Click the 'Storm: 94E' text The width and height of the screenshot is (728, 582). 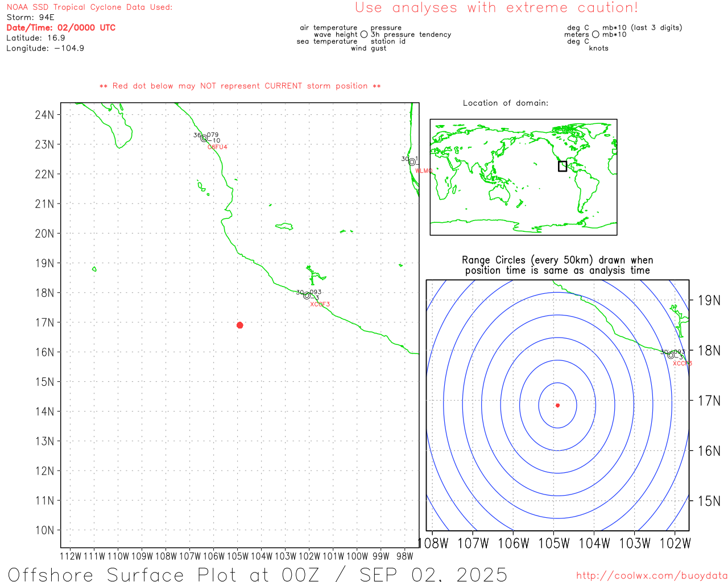coord(30,18)
